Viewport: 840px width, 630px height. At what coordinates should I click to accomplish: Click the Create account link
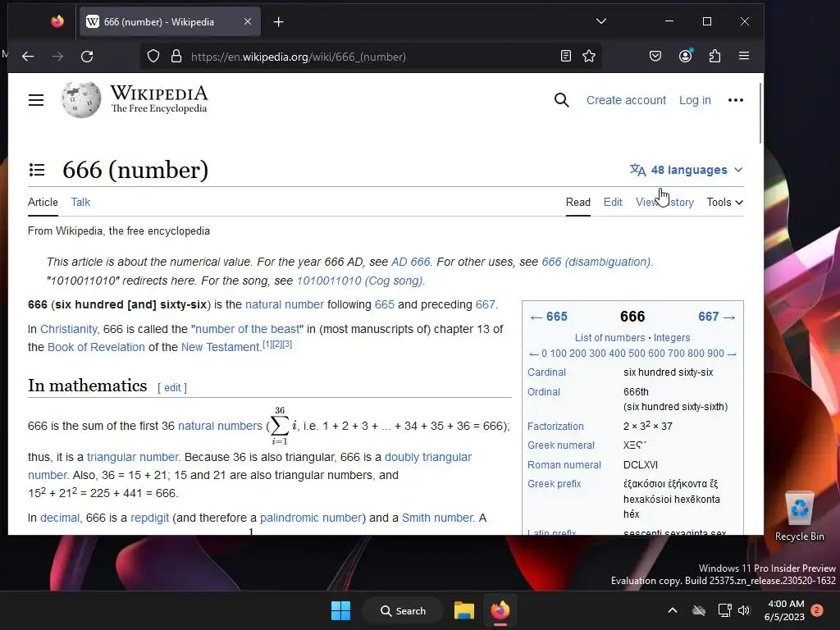[626, 100]
